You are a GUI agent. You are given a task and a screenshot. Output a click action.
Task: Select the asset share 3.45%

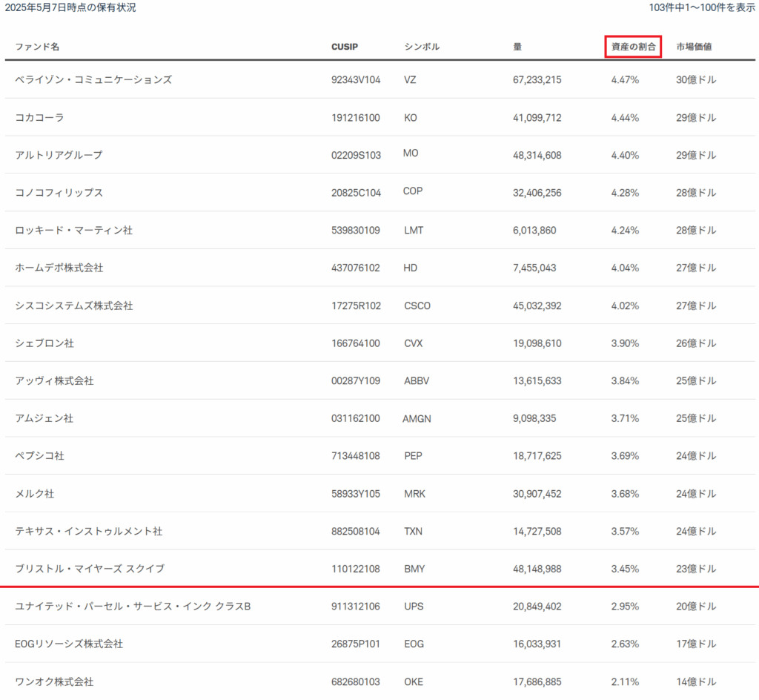625,569
